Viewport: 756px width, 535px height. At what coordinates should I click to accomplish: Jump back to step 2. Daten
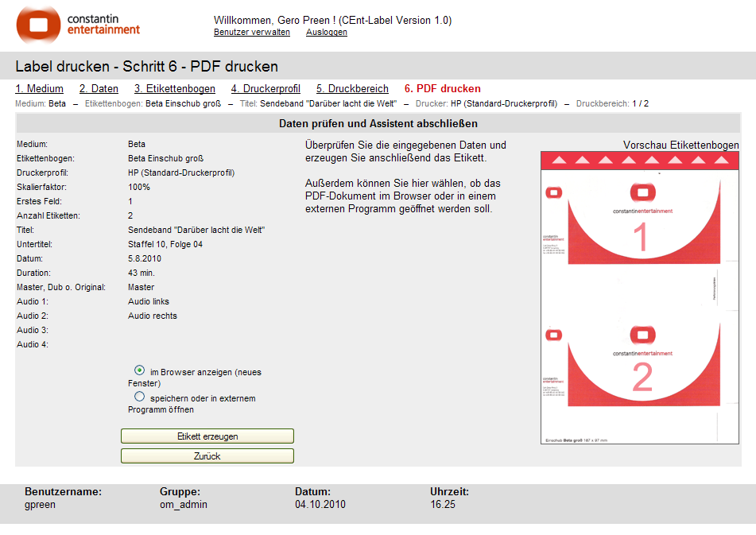pyautogui.click(x=99, y=89)
